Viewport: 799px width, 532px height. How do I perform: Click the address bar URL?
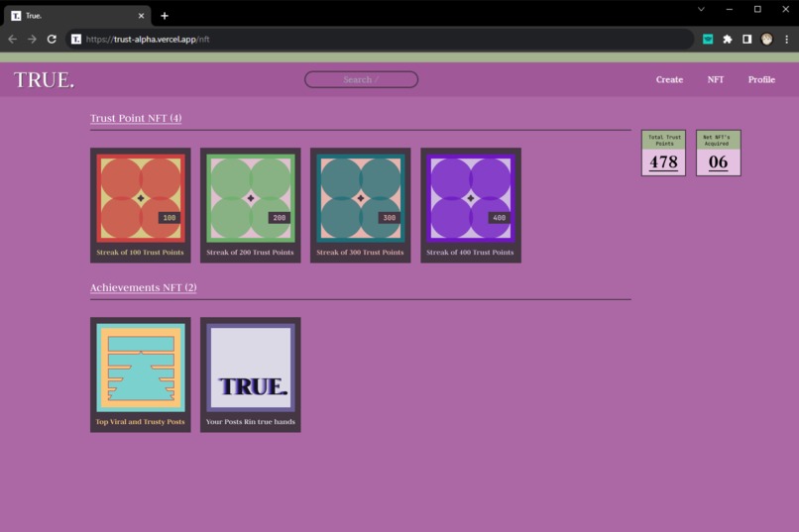(x=148, y=40)
